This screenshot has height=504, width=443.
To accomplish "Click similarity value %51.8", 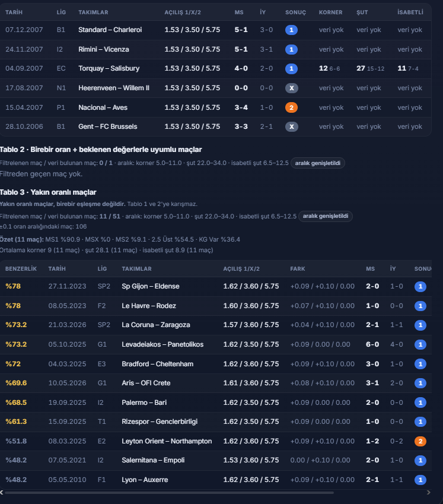I will point(16,441).
